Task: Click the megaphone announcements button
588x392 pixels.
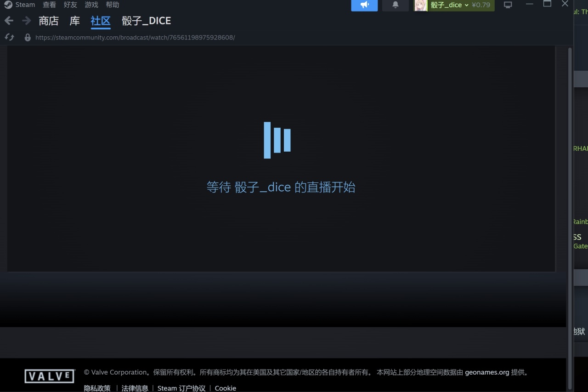Action: pyautogui.click(x=364, y=5)
